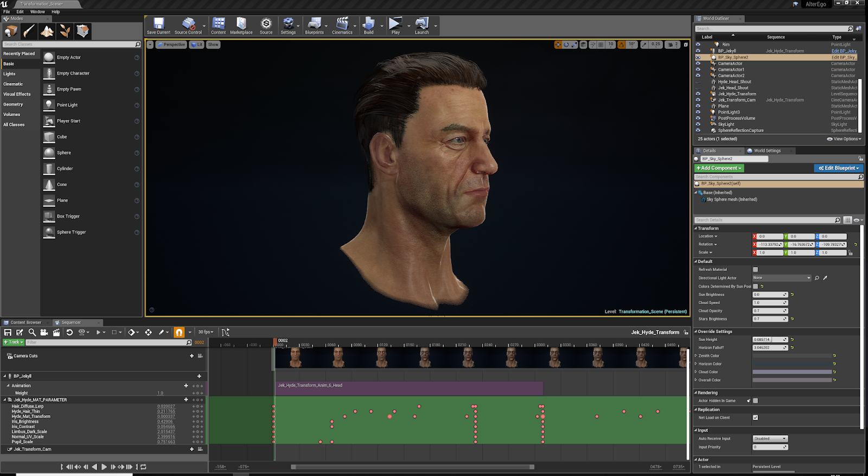The width and height of the screenshot is (868, 476).
Task: Open the File menu
Action: pyautogui.click(x=7, y=11)
